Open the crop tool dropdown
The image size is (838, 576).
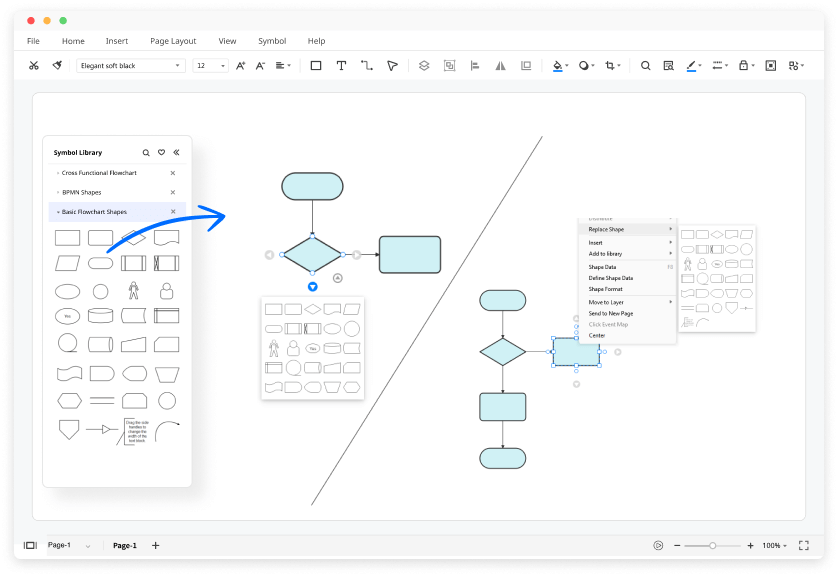click(612, 65)
